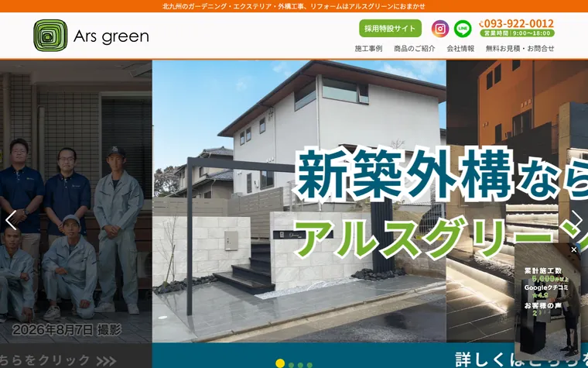Click the night-lit exterior slide on right
The height and width of the screenshot is (368, 588).
tap(517, 201)
